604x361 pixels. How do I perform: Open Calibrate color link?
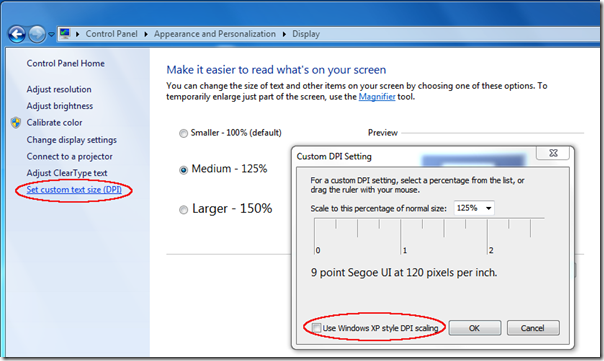click(54, 123)
